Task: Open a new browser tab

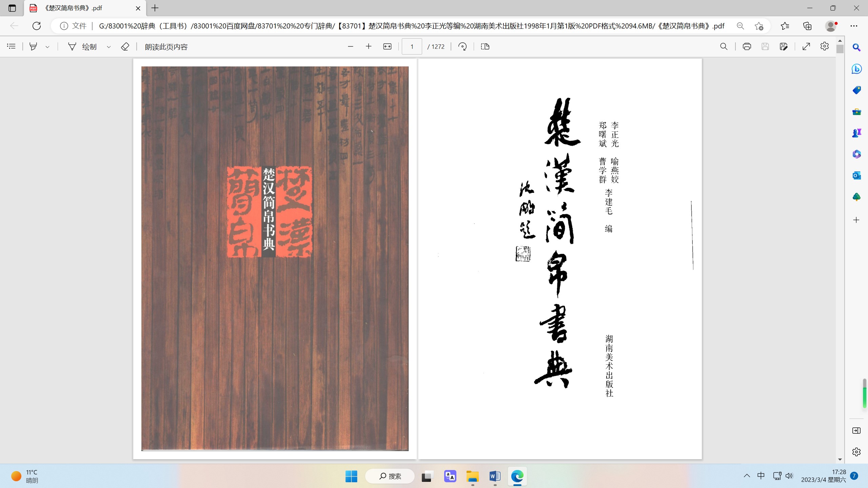Action: (x=155, y=8)
